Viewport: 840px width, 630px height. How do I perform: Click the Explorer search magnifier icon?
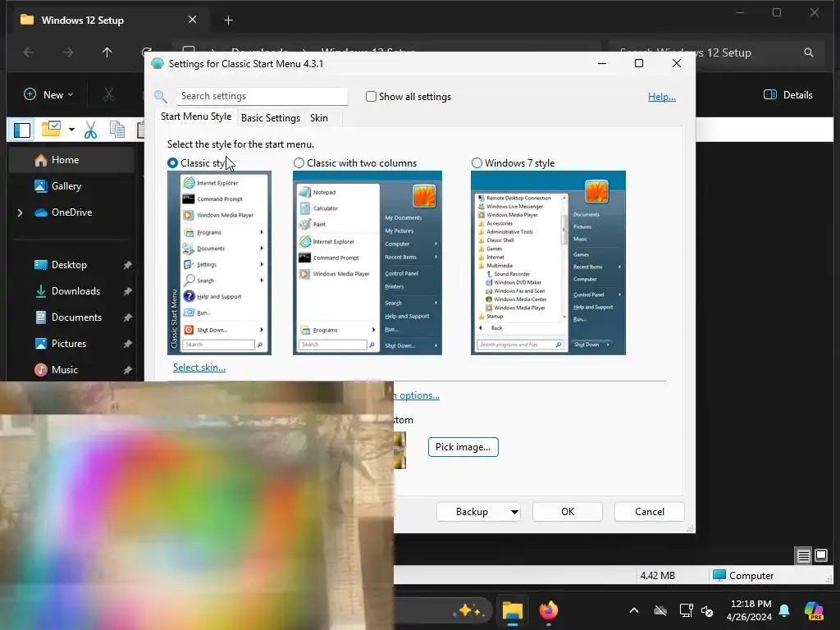tap(809, 52)
